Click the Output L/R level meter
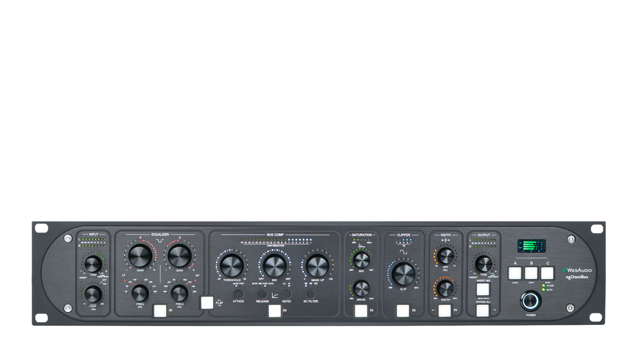Viewport: 644px width, 362px height. click(x=484, y=243)
